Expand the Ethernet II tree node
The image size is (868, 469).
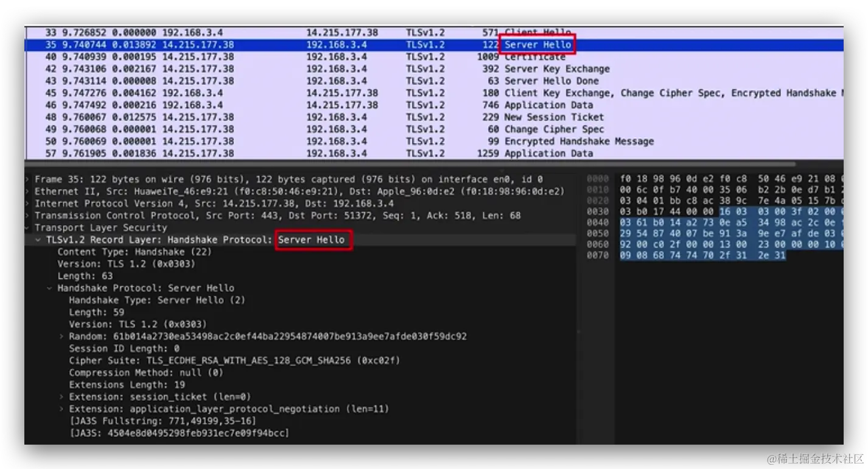[28, 192]
